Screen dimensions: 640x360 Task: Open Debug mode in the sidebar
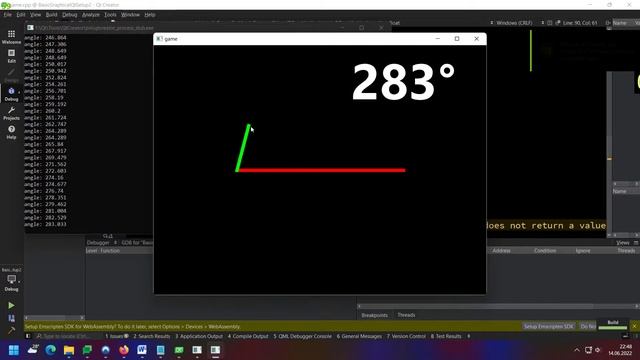point(11,94)
